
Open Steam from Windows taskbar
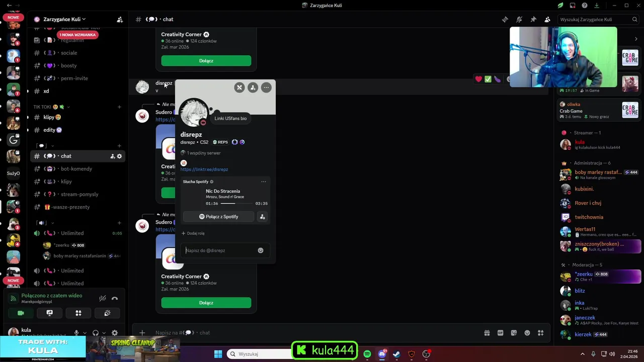point(396,354)
